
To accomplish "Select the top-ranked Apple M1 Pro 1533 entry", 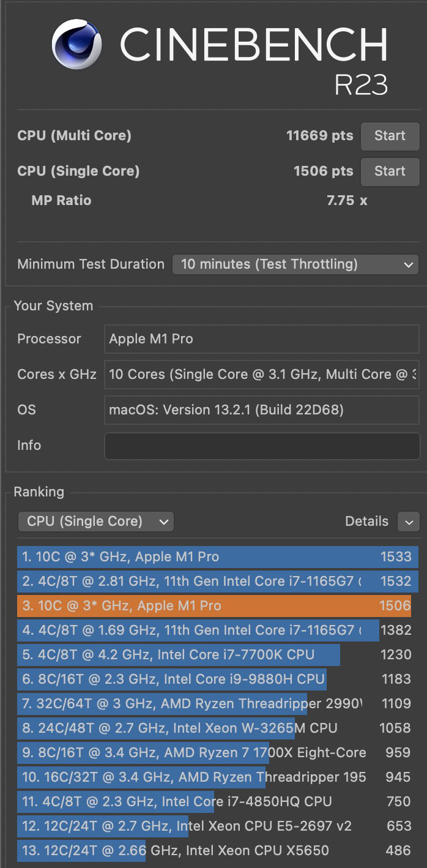I will coord(217,557).
